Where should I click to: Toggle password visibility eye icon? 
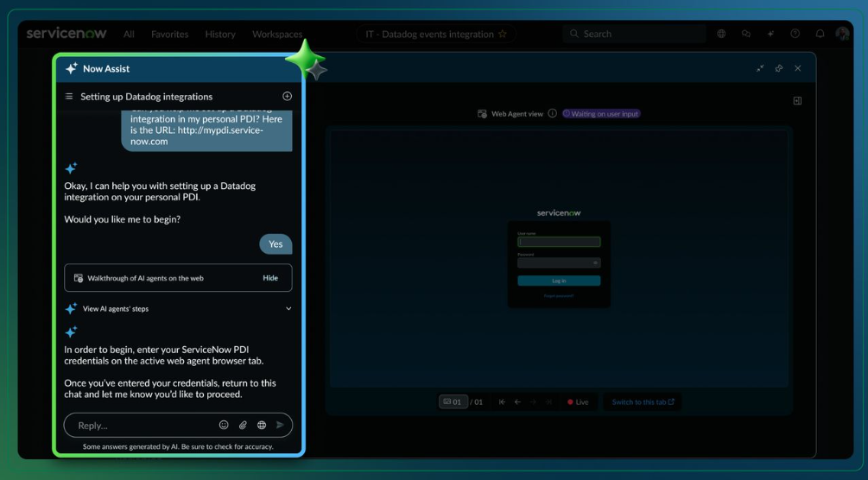pyautogui.click(x=595, y=262)
